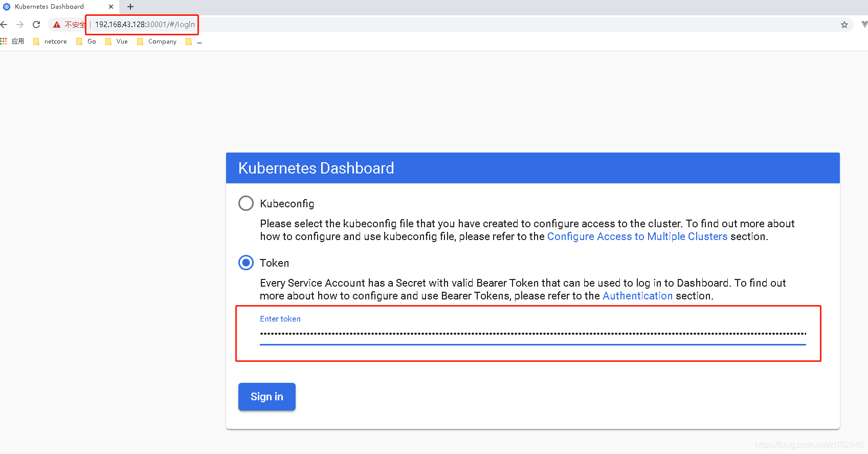This screenshot has height=454, width=868.
Task: Open the Authentication section link
Action: (x=638, y=296)
